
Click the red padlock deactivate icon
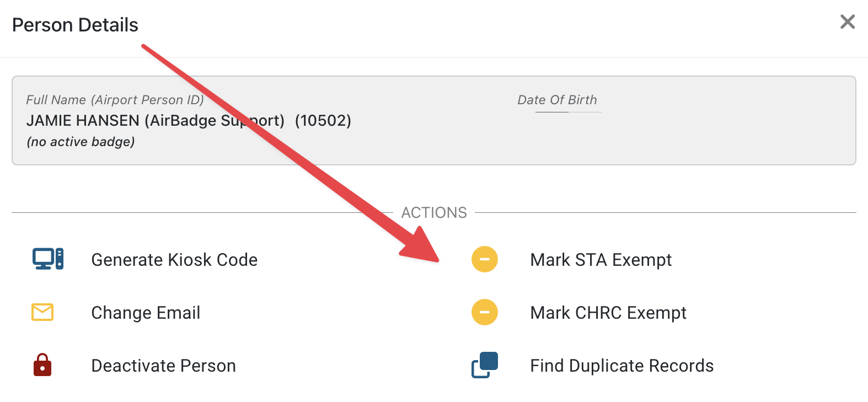[x=42, y=365]
